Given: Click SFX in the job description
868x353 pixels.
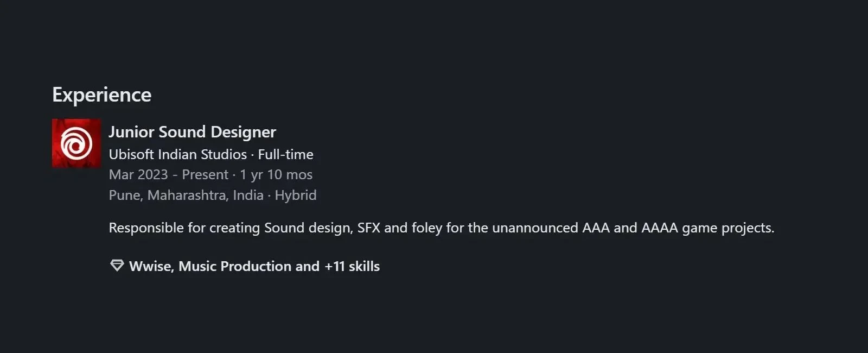Looking at the screenshot, I should (x=368, y=228).
